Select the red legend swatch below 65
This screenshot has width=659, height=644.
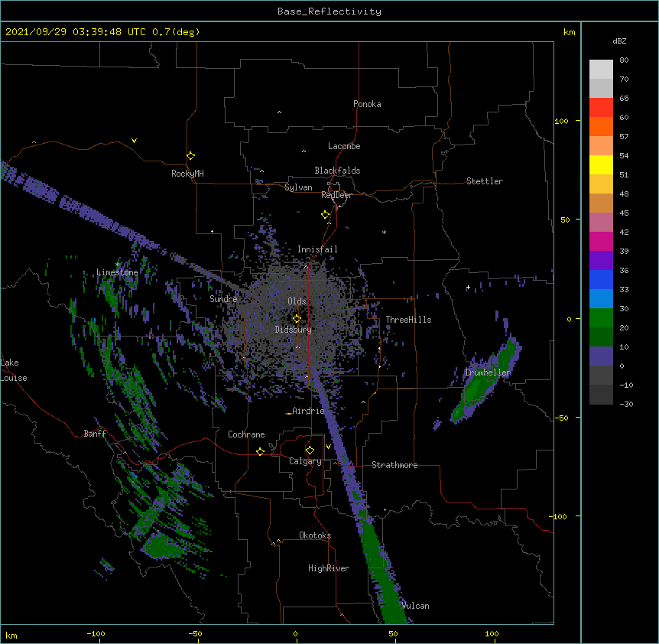601,107
